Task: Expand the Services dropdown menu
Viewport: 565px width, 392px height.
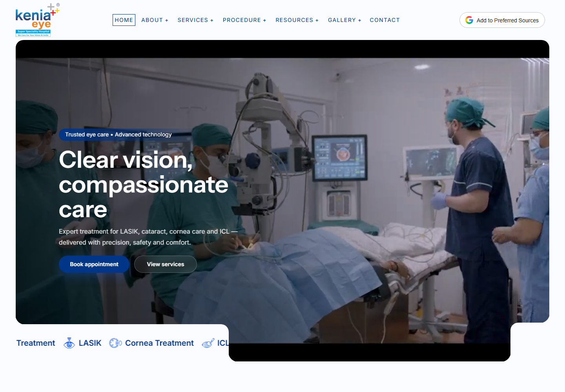Action: pos(195,20)
